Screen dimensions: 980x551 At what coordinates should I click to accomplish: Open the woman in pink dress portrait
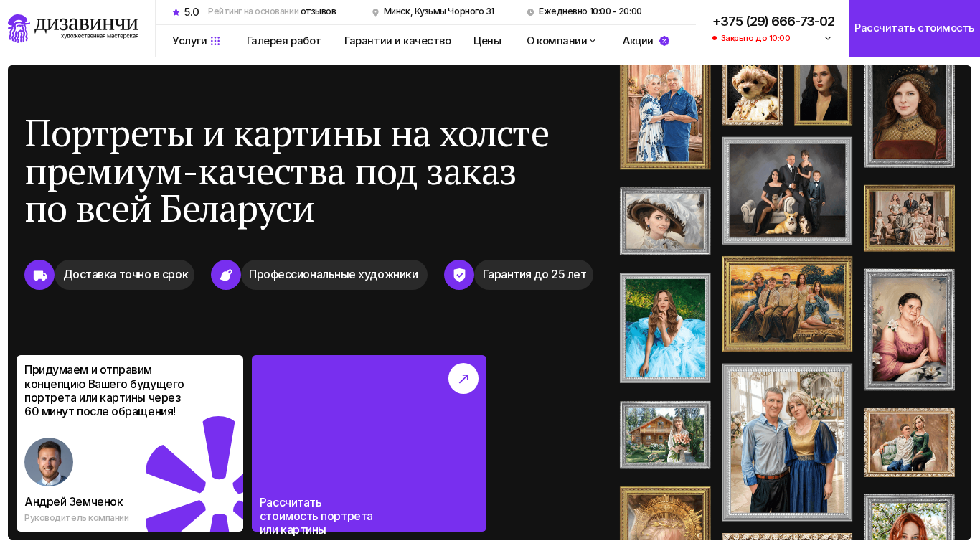click(909, 330)
